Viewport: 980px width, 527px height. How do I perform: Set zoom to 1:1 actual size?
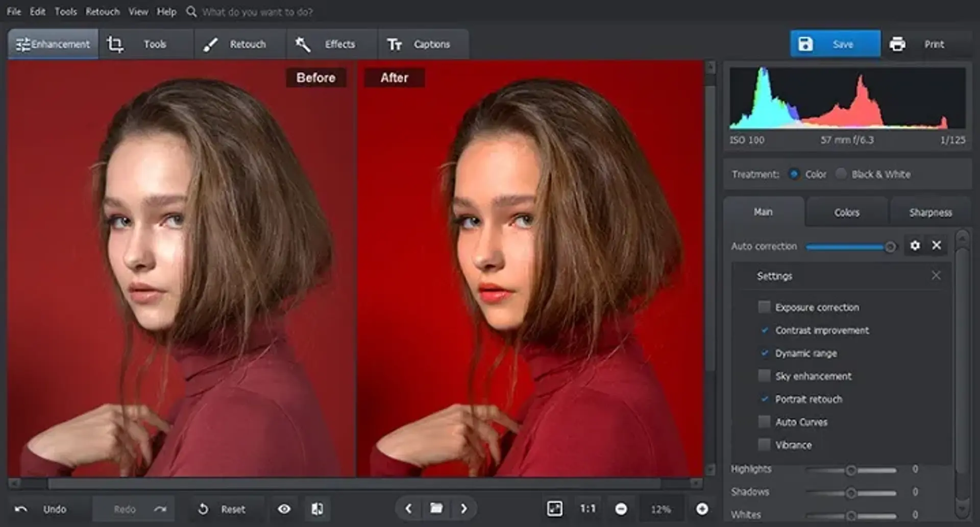pos(587,509)
